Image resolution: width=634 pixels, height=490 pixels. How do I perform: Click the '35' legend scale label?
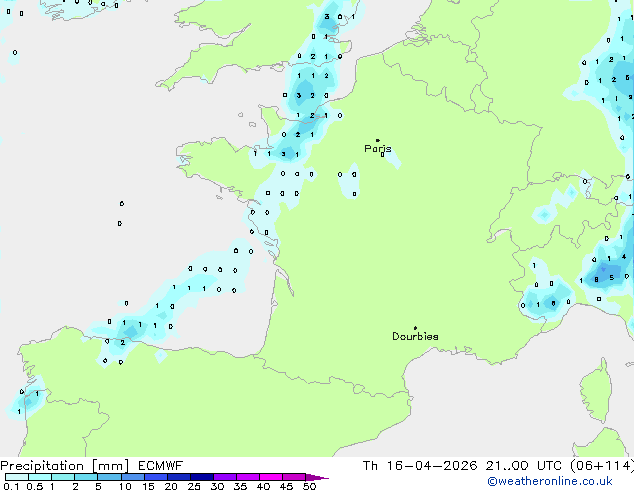pyautogui.click(x=240, y=486)
